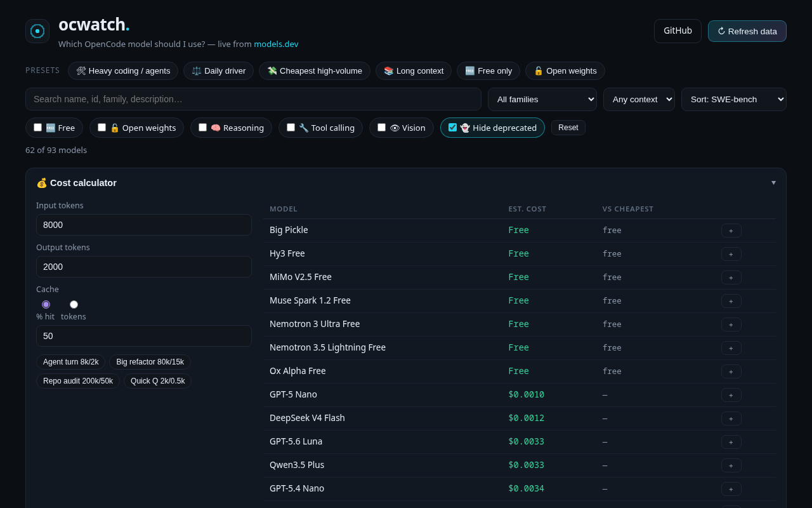
Task: Add GPT-5 Nano with its plus button
Action: pos(731,395)
